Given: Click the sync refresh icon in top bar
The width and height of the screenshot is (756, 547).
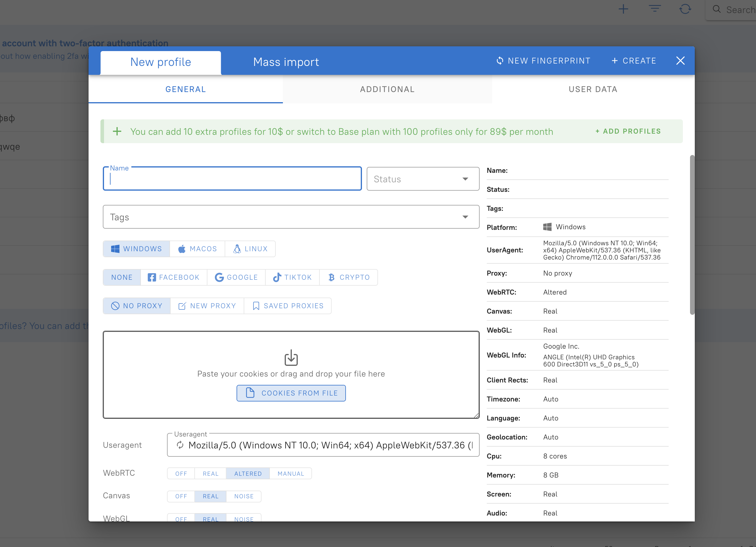Looking at the screenshot, I should [x=685, y=9].
